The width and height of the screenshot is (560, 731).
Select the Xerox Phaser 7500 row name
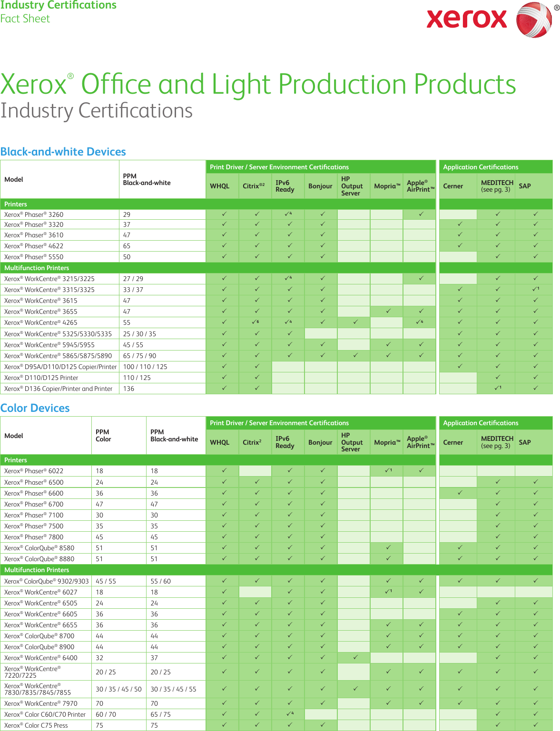coord(34,526)
